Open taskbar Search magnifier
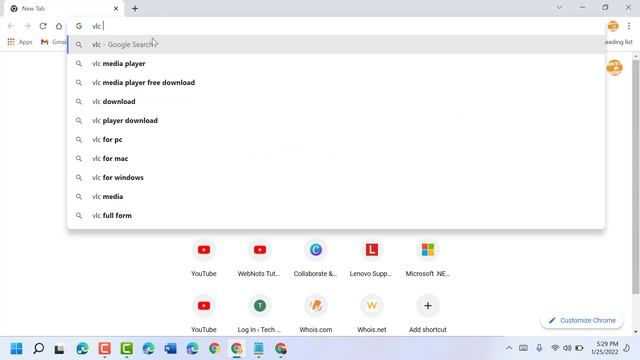This screenshot has width=640, height=360. click(38, 349)
